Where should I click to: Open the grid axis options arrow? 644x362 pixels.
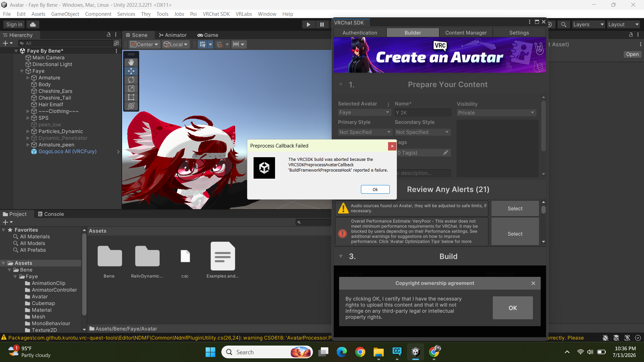(210, 44)
